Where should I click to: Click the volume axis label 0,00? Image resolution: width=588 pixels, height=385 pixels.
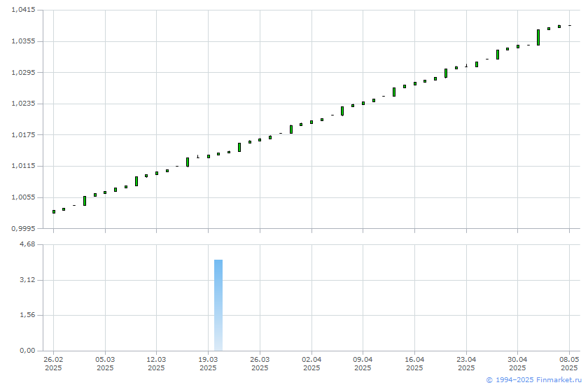[27, 351]
